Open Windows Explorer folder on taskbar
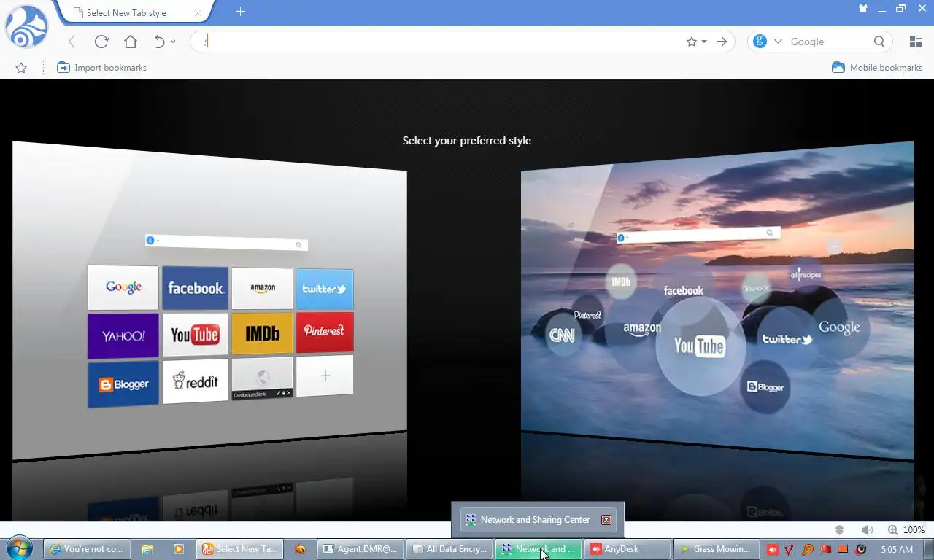This screenshot has height=560, width=934. click(x=147, y=549)
